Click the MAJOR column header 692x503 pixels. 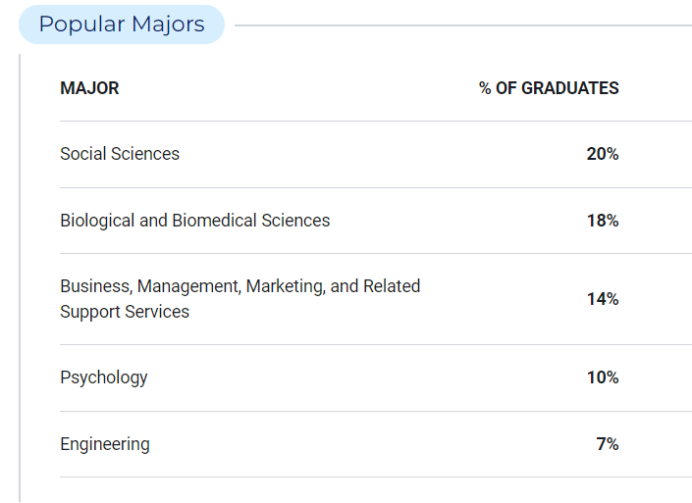click(x=90, y=88)
